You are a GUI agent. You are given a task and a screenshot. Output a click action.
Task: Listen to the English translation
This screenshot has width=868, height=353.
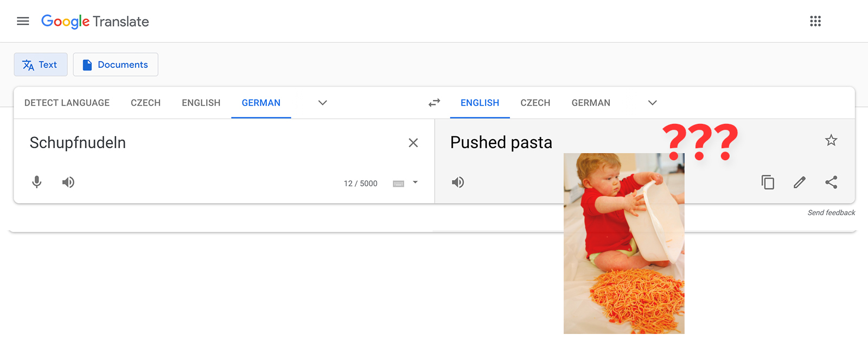458,182
